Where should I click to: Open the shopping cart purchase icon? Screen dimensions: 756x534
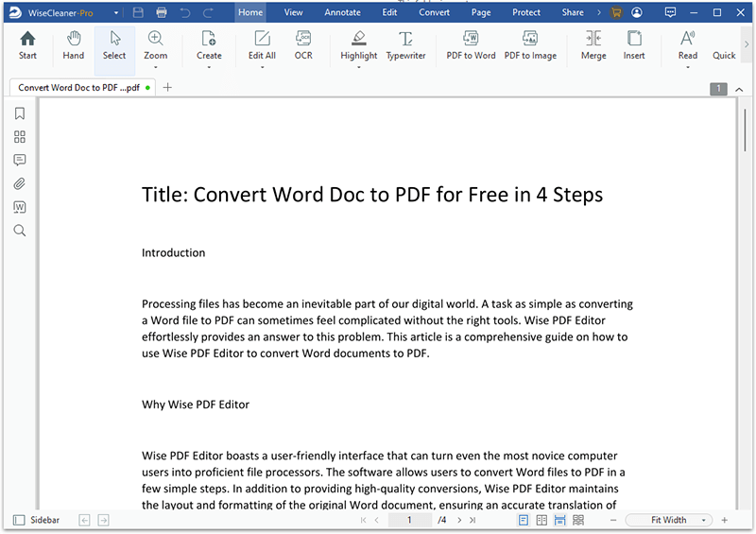616,12
